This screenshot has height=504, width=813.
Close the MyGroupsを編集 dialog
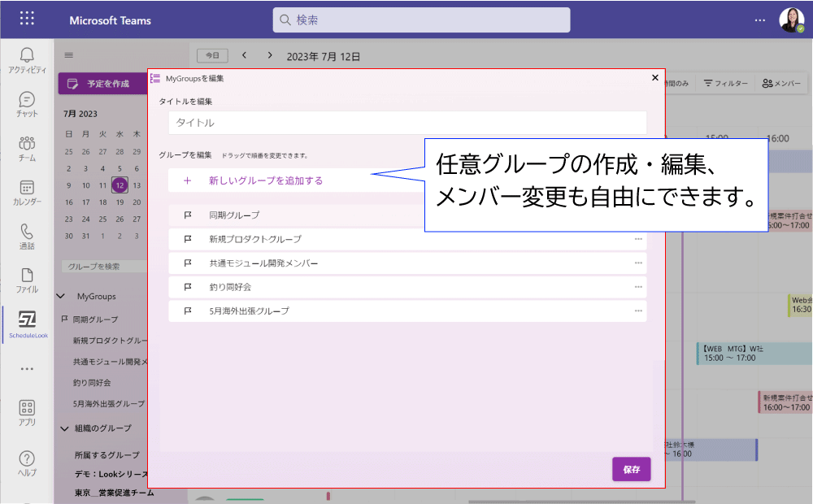point(655,78)
